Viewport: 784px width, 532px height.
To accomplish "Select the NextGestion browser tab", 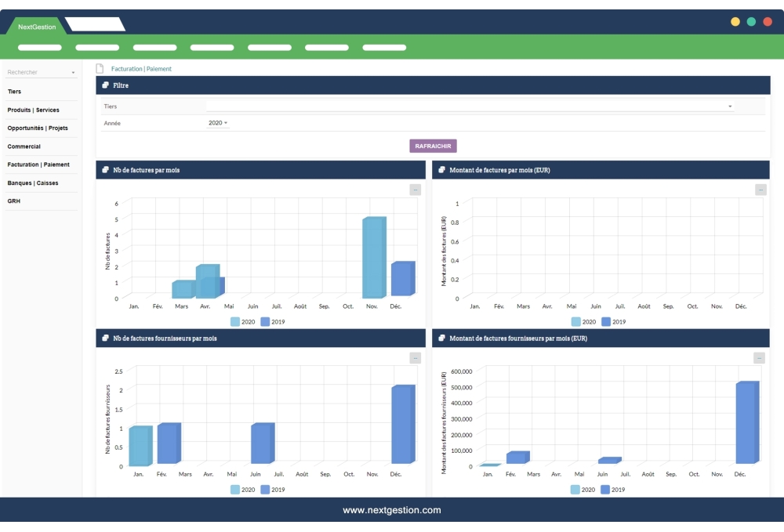I will [37, 27].
